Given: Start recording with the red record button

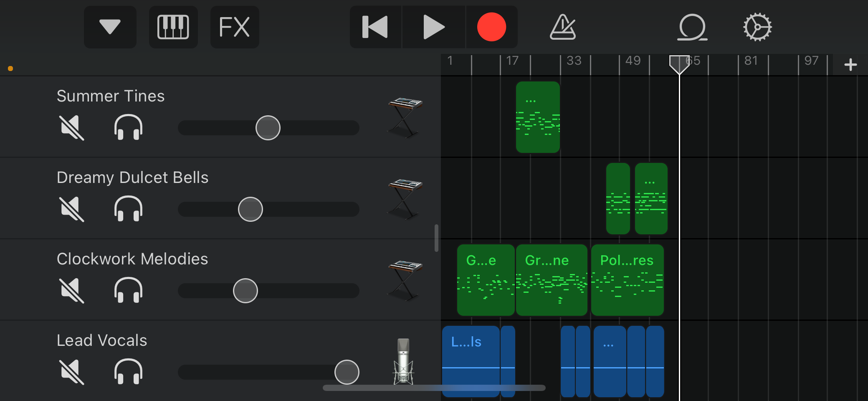Looking at the screenshot, I should coord(491,27).
